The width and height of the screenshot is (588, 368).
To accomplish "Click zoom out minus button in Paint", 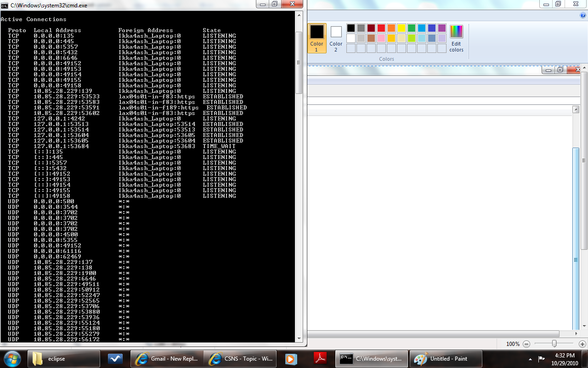I will pos(526,344).
